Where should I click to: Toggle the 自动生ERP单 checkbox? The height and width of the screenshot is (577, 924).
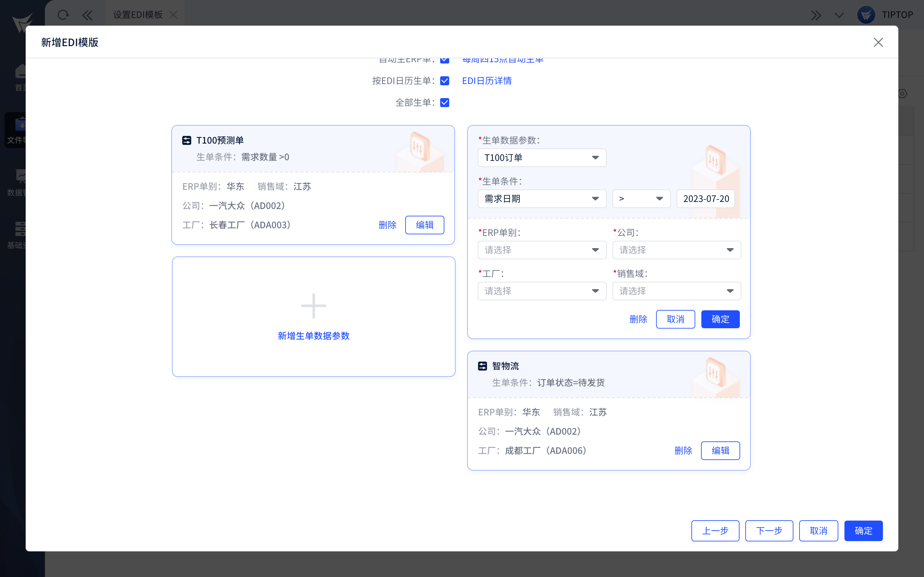[444, 60]
